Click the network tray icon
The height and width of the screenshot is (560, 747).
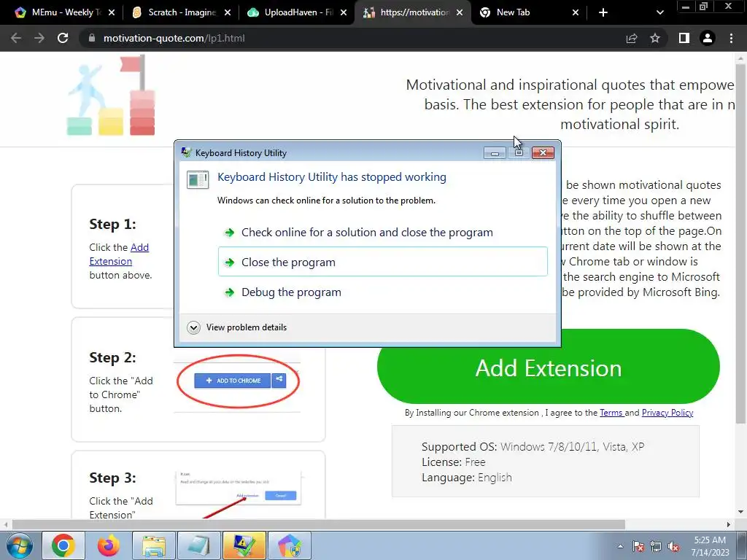[x=656, y=546]
